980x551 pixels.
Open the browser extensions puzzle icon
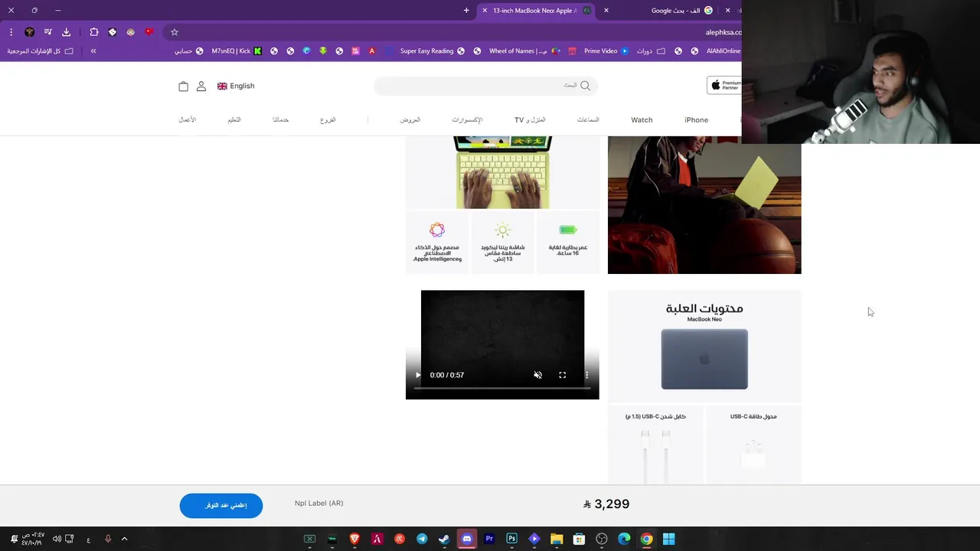(x=94, y=32)
